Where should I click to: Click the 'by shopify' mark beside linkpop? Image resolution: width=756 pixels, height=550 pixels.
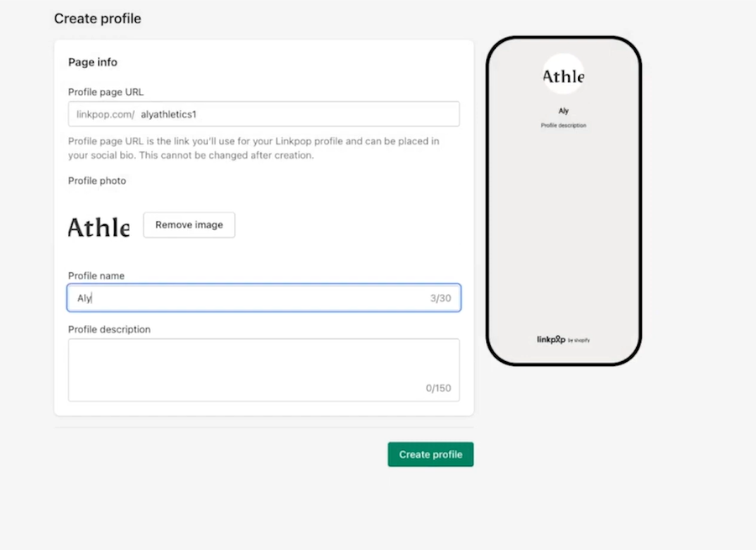tap(577, 340)
